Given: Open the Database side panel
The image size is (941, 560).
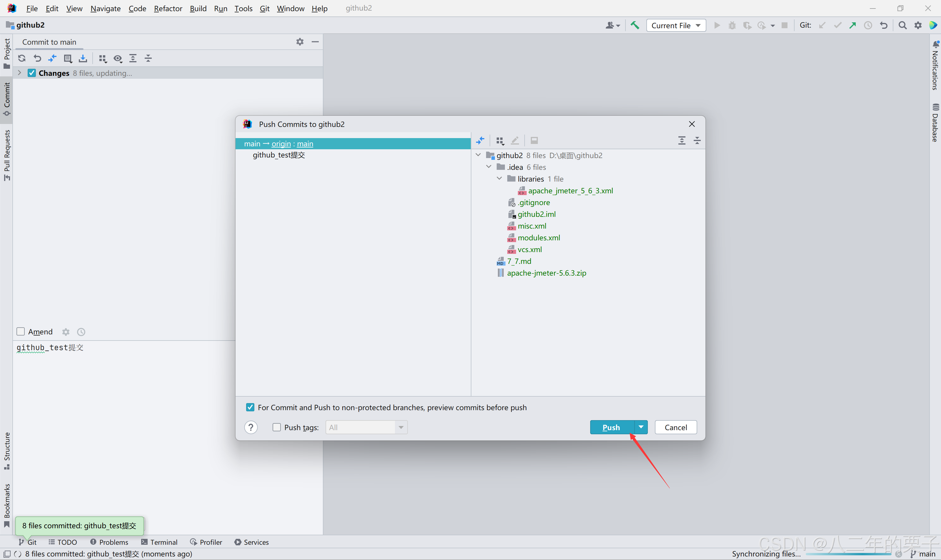Looking at the screenshot, I should point(935,123).
